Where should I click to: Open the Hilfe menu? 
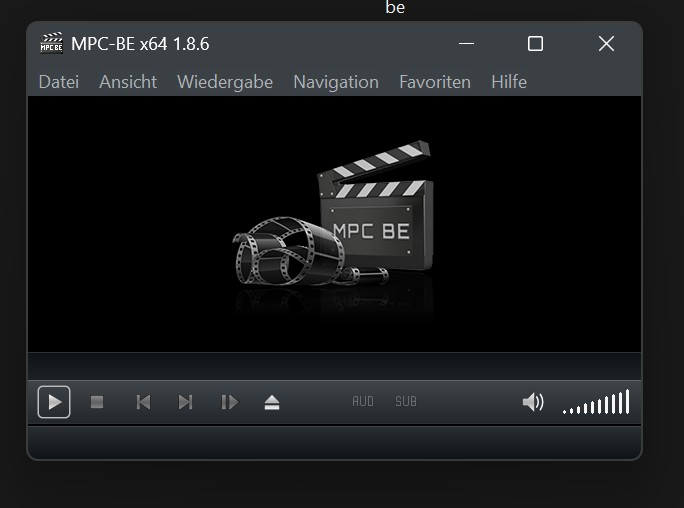(509, 82)
